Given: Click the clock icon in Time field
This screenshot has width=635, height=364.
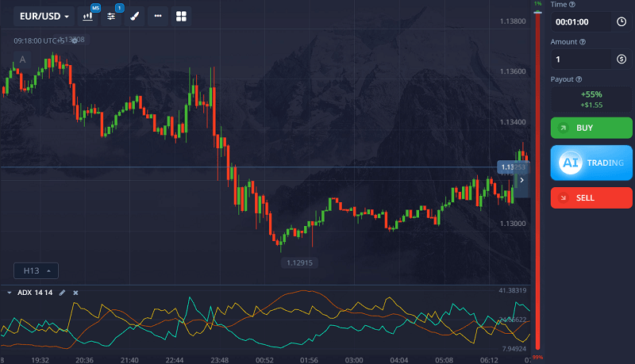Looking at the screenshot, I should 621,22.
